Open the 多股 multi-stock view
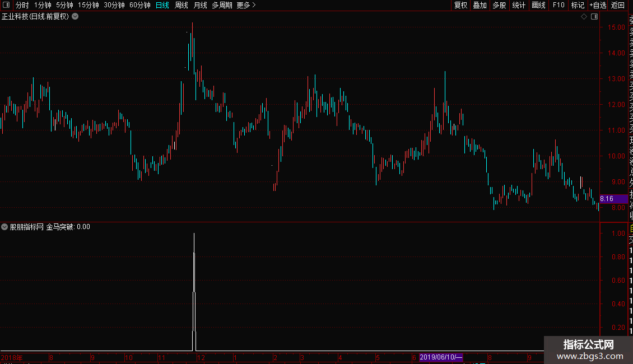Viewport: 633px width, 364px height. 499,5
